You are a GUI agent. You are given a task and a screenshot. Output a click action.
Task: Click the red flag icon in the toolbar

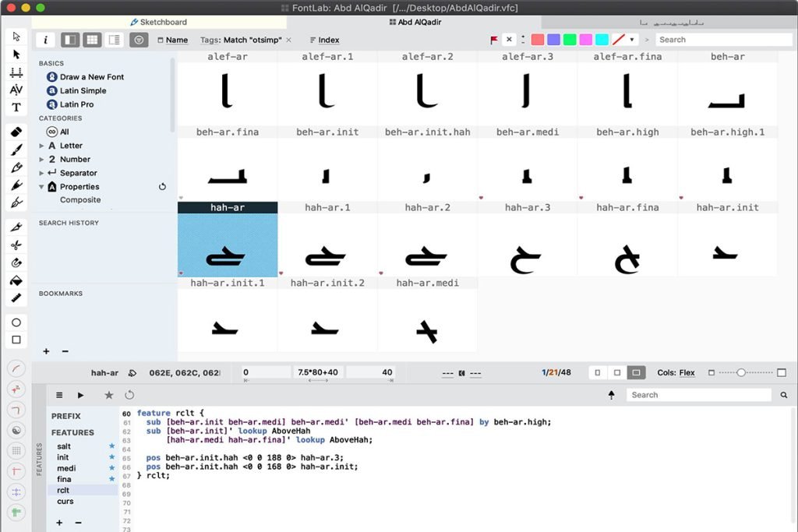(493, 40)
